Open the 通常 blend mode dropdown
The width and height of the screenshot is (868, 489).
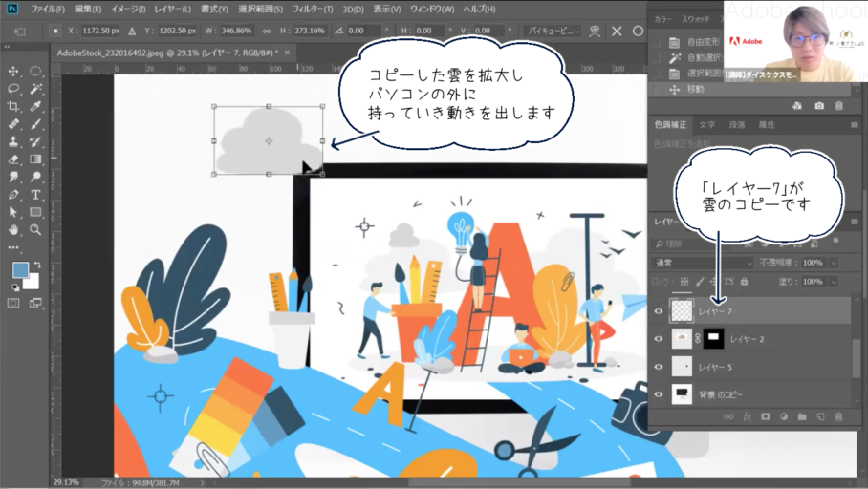[x=703, y=263]
